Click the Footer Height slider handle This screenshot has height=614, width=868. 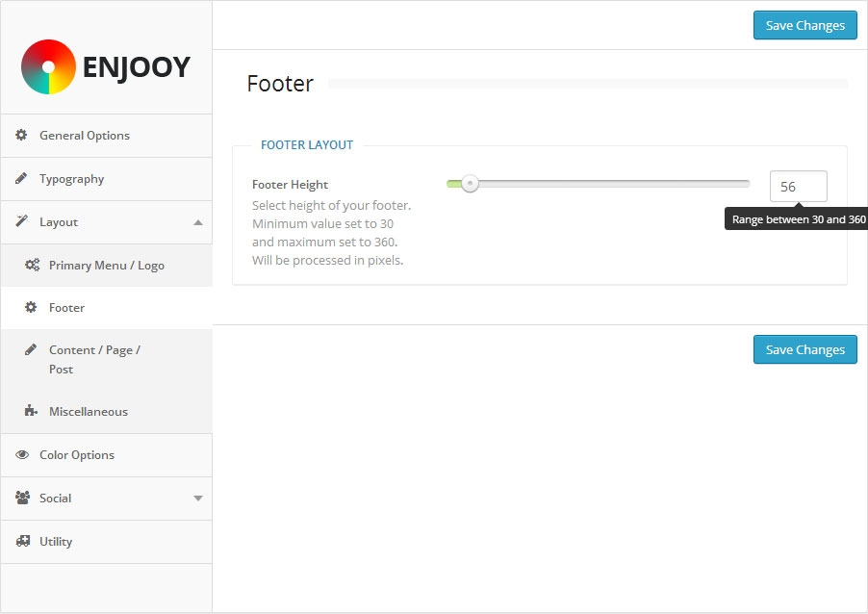coord(470,184)
